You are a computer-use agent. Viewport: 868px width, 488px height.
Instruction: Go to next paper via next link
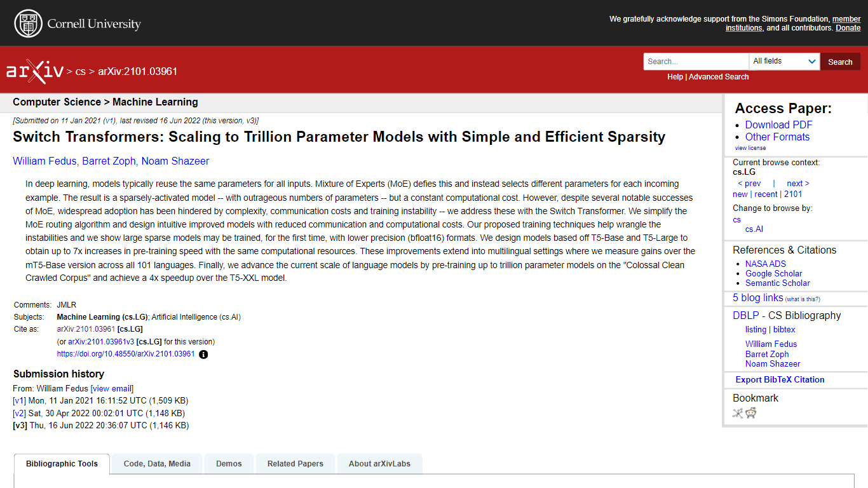798,184
